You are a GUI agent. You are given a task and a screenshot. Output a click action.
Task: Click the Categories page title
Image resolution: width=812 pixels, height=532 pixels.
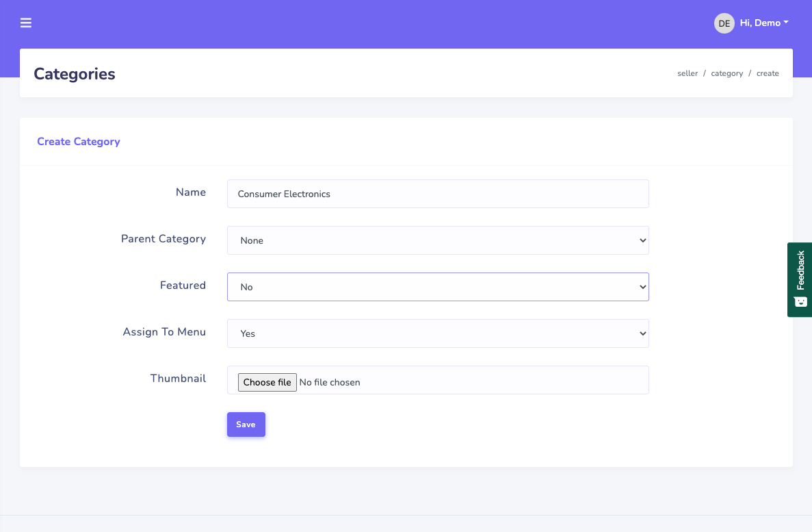[x=75, y=74]
